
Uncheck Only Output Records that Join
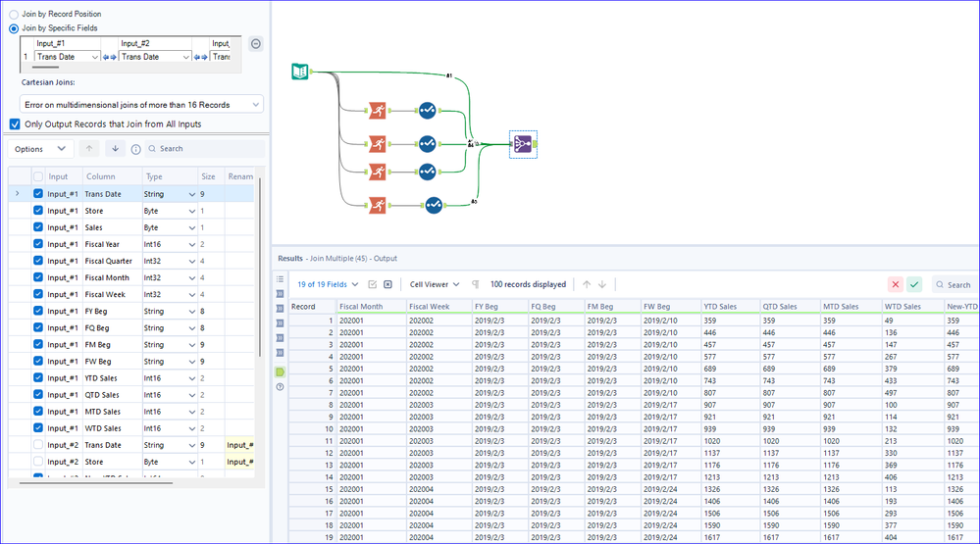point(15,124)
